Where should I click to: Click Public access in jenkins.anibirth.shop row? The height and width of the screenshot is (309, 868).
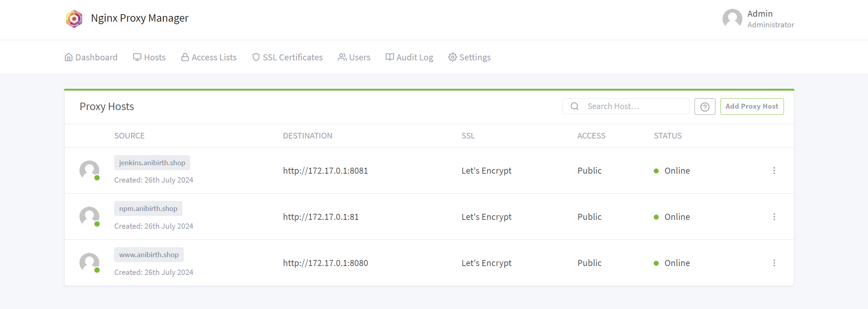[590, 171]
